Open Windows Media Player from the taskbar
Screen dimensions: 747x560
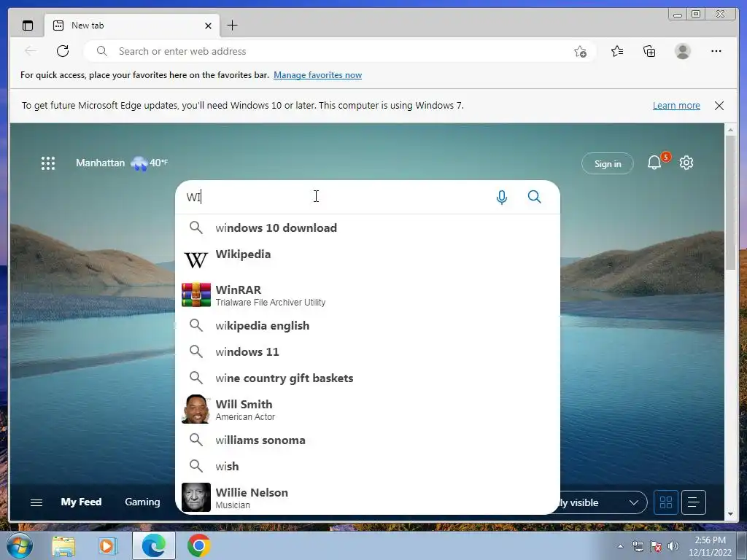click(x=108, y=546)
